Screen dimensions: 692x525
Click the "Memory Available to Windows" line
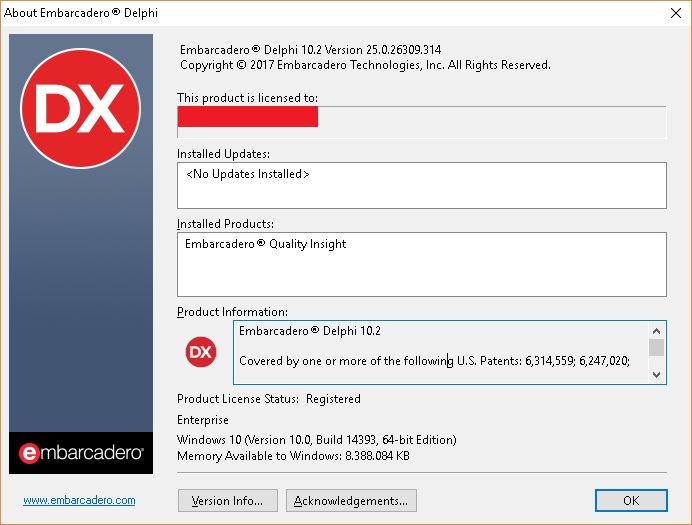pos(293,456)
